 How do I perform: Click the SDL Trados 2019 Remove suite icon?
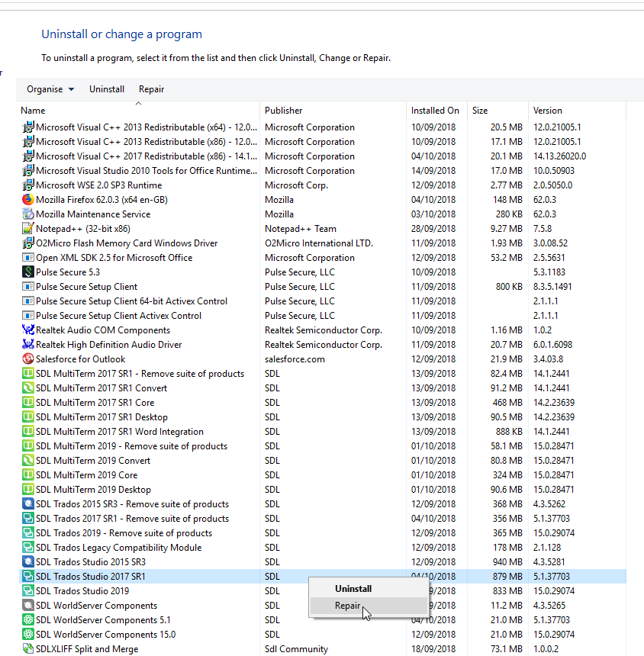pyautogui.click(x=28, y=533)
